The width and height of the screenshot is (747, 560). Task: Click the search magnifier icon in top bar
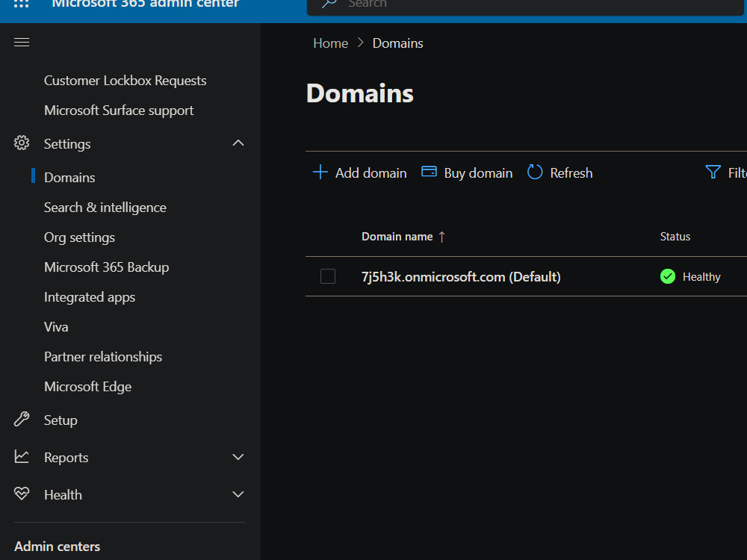coord(326,4)
